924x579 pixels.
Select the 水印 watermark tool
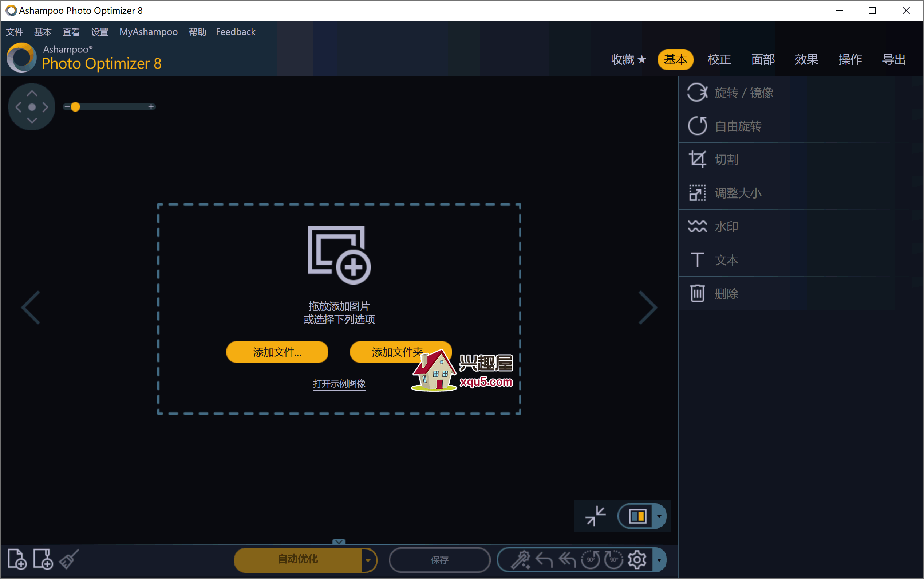801,226
